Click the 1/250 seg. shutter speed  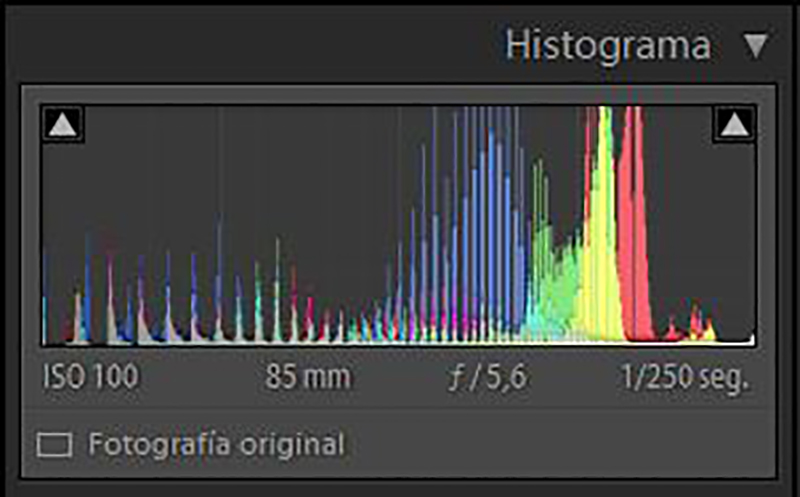[684, 378]
